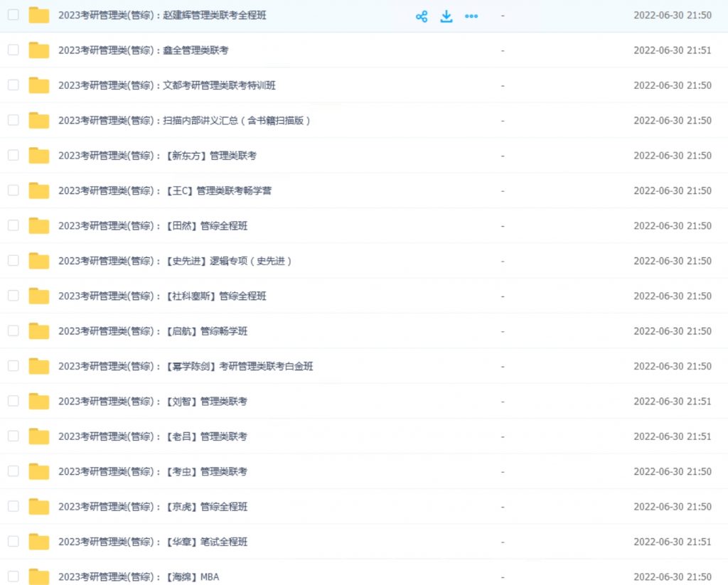The height and width of the screenshot is (585, 728).
Task: Open 【幕学陈剑】考研管理类联考白金班 folder name
Action: coord(186,366)
